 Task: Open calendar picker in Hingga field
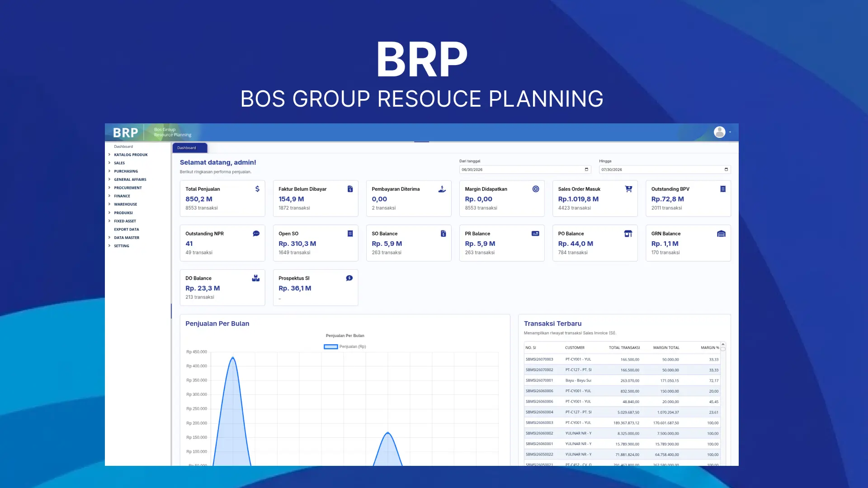tap(726, 169)
